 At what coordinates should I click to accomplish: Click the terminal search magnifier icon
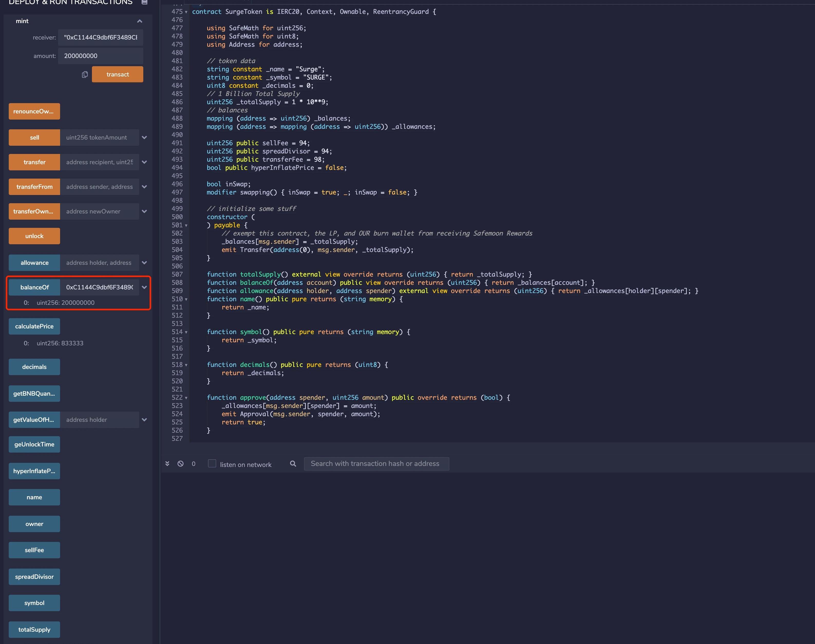293,464
